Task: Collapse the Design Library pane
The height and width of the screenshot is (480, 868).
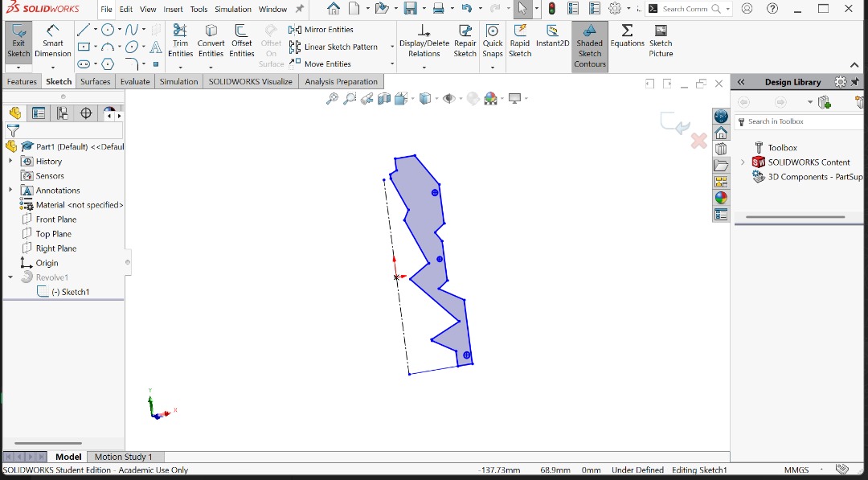Action: tap(741, 82)
